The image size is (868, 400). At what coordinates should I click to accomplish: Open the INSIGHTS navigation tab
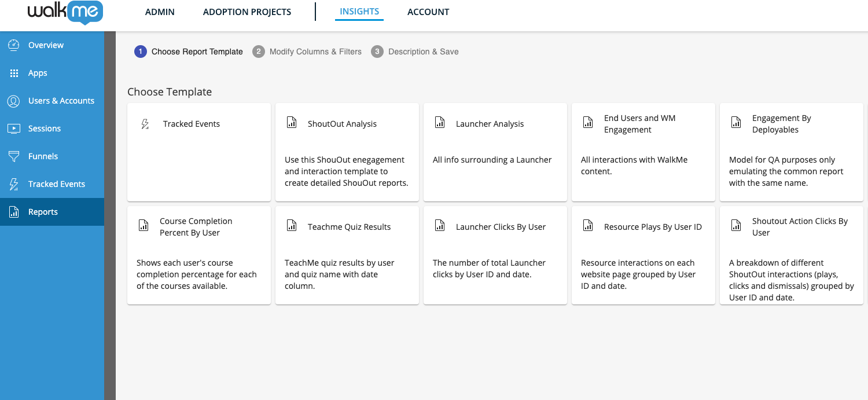pos(359,11)
